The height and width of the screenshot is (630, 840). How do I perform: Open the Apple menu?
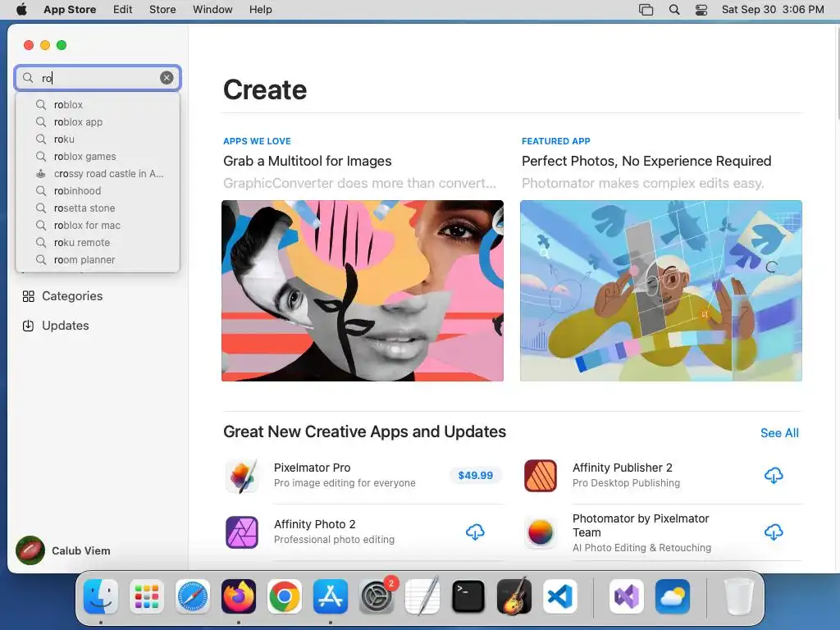coord(21,9)
